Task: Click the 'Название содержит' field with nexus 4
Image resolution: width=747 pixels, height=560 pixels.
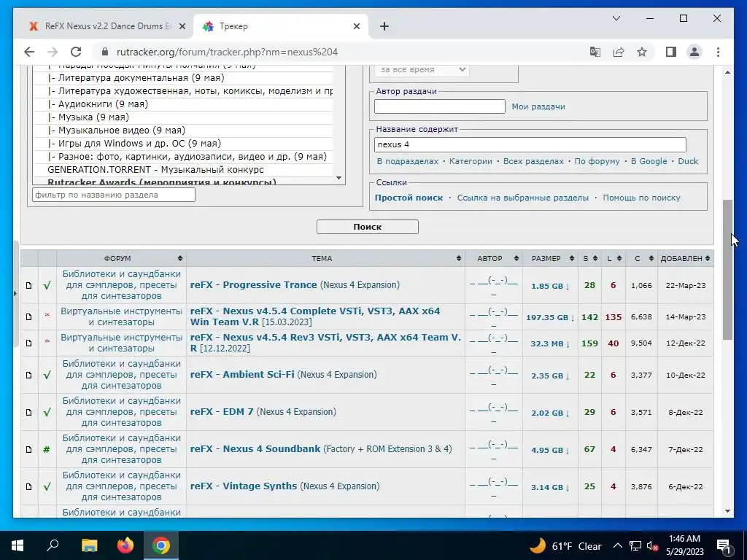Action: 530,145
